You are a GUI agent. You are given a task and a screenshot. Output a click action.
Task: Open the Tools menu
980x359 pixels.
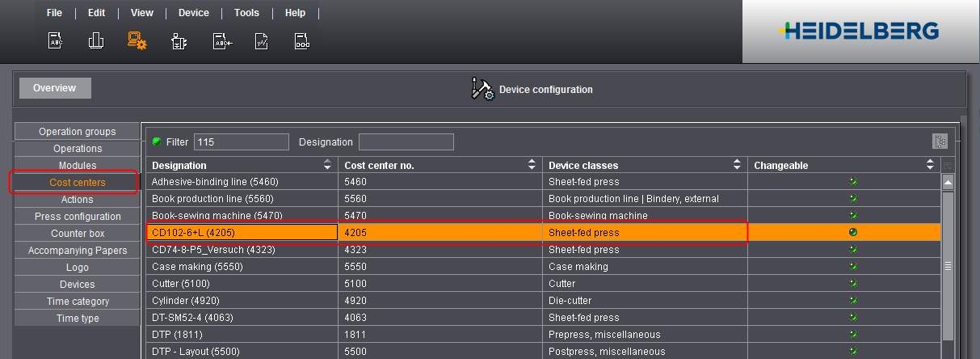[246, 13]
